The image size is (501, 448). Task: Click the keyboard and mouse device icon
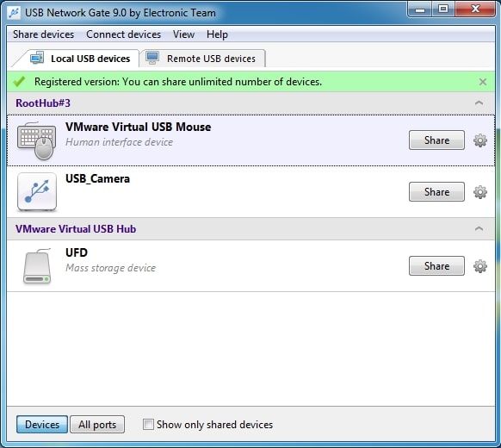pyautogui.click(x=36, y=140)
